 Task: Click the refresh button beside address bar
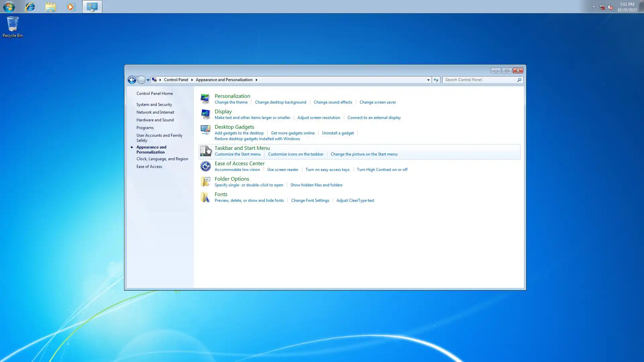(x=436, y=80)
